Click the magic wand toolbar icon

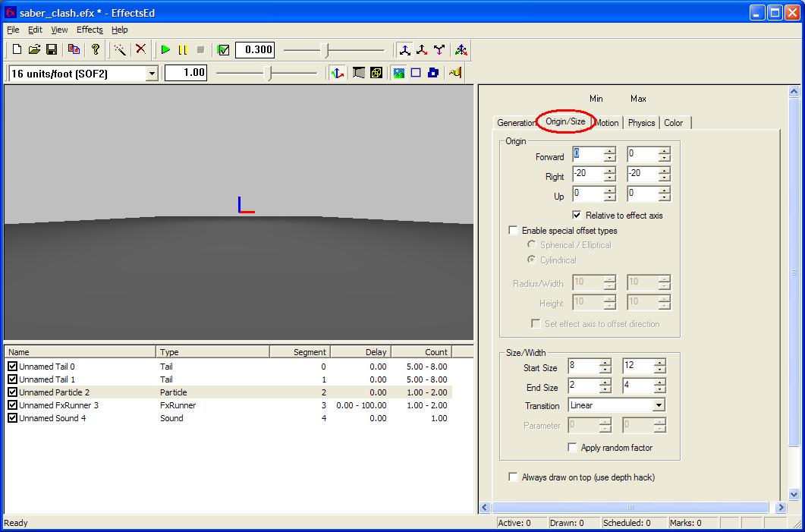120,50
